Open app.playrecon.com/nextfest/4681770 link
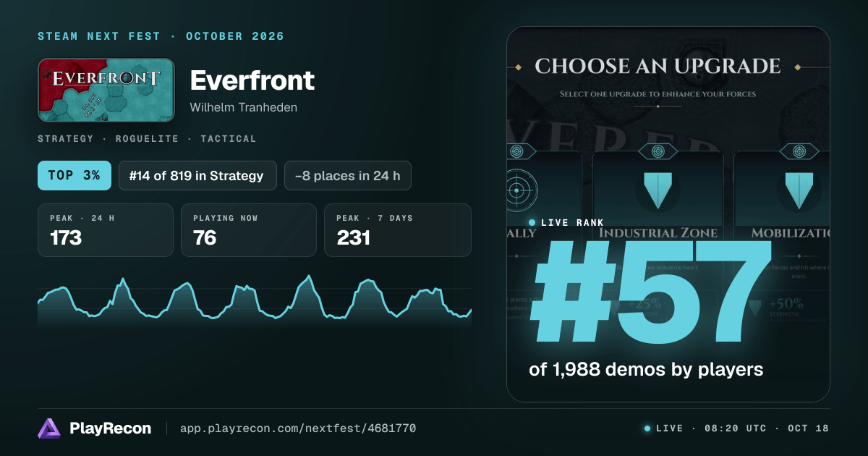 click(x=298, y=428)
